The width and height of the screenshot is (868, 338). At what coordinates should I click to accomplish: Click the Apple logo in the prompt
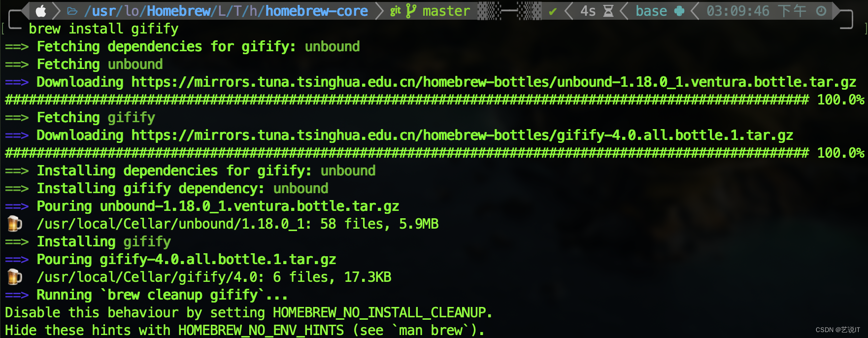pos(41,11)
